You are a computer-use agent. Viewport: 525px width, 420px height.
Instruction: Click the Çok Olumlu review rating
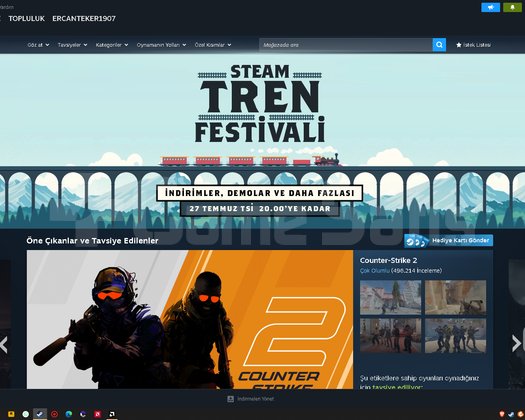(375, 271)
